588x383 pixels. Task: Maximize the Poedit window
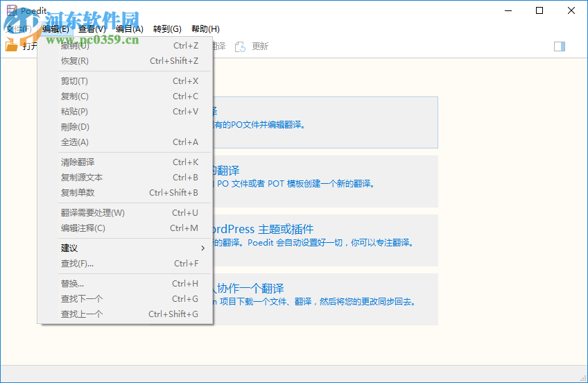tap(539, 10)
